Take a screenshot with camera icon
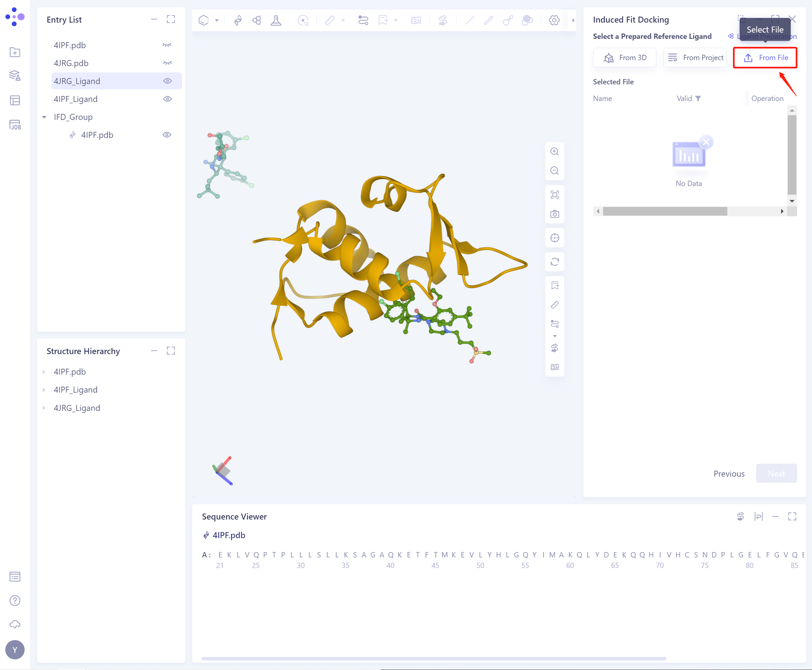This screenshot has height=670, width=812. tap(554, 214)
